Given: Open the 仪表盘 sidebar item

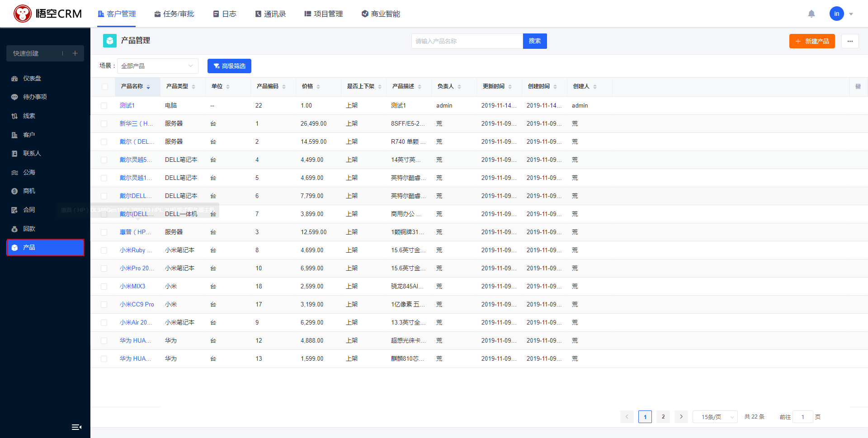Looking at the screenshot, I should (45, 78).
